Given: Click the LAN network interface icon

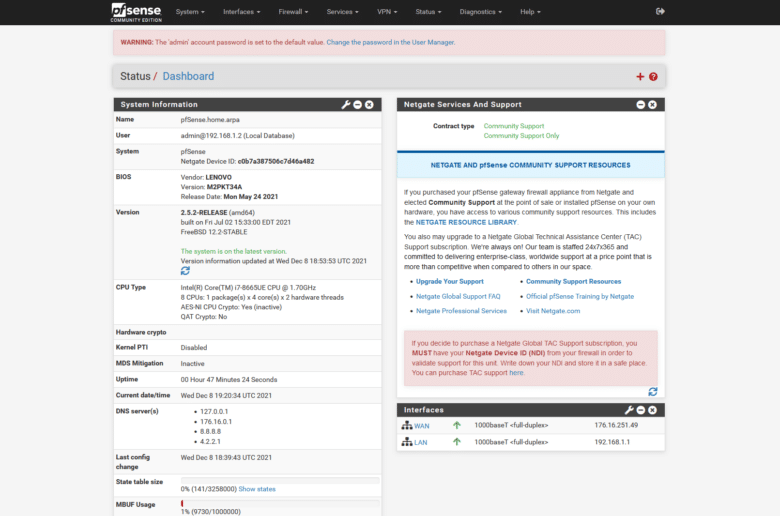Looking at the screenshot, I should pos(407,442).
